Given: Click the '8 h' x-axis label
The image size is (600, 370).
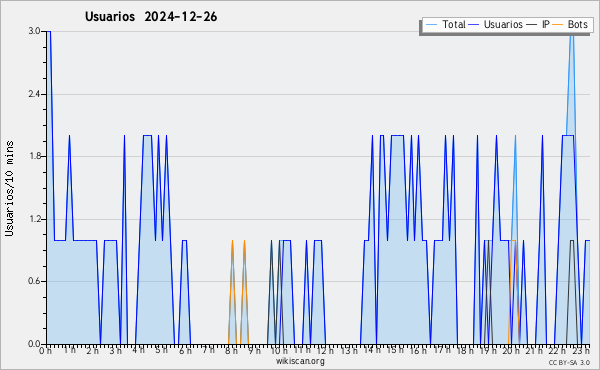Looking at the screenshot, I should (x=231, y=350).
